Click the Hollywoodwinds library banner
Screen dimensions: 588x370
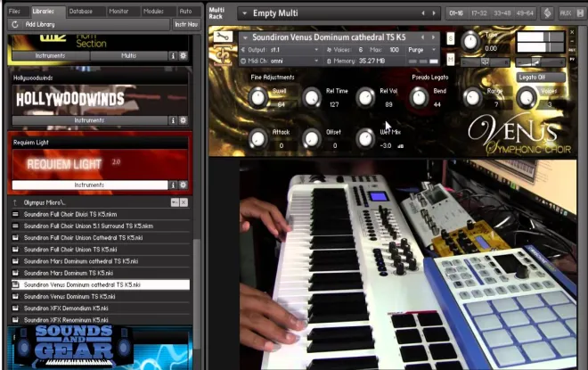100,100
